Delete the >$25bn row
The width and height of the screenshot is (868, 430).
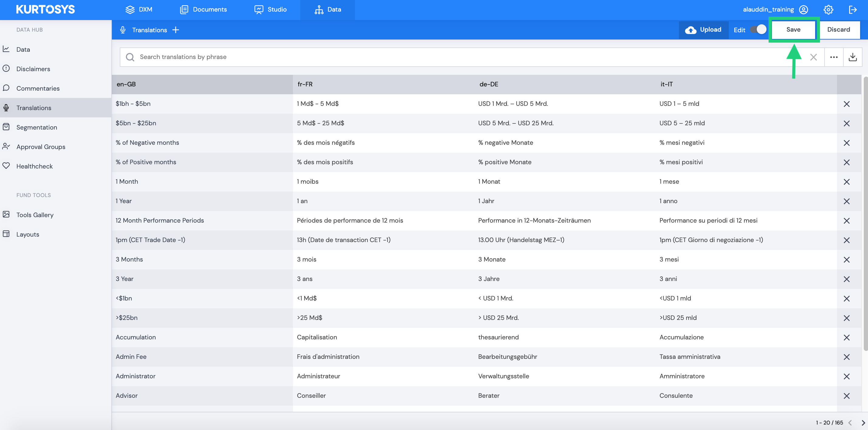(x=846, y=318)
